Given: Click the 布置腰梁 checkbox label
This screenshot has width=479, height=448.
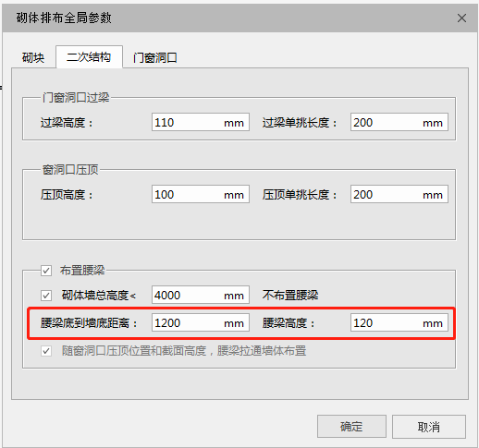Looking at the screenshot, I should pos(82,271).
